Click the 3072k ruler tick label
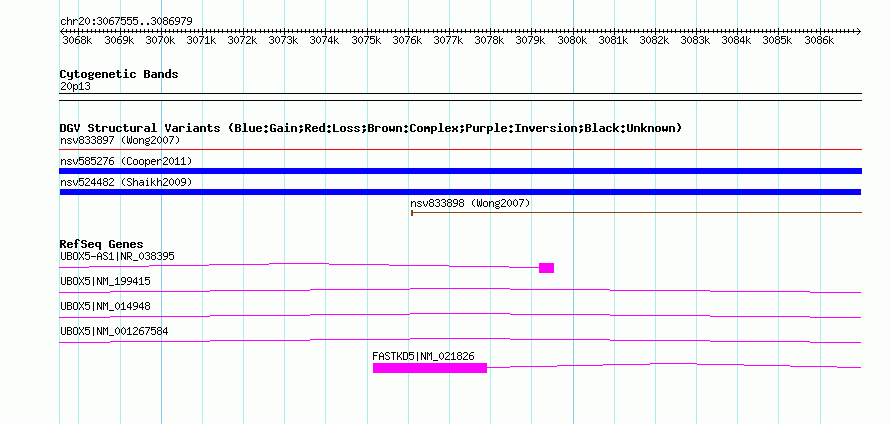Viewport: 890px width, 424px height. click(x=242, y=41)
